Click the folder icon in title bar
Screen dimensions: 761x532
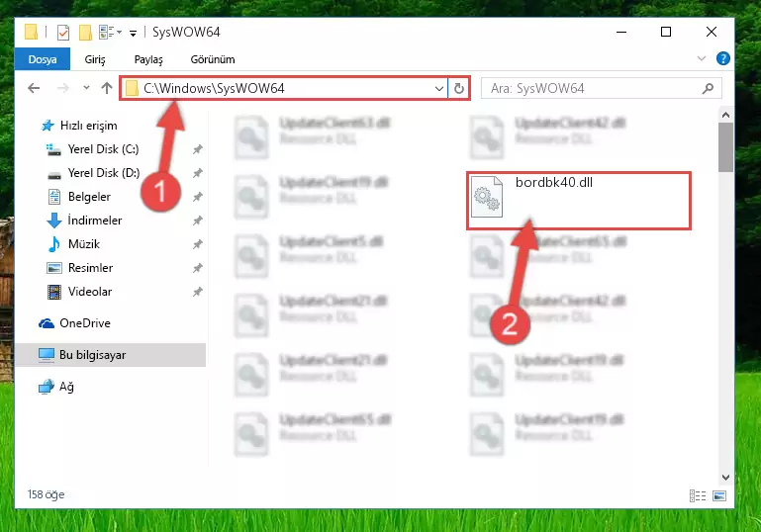[x=31, y=32]
